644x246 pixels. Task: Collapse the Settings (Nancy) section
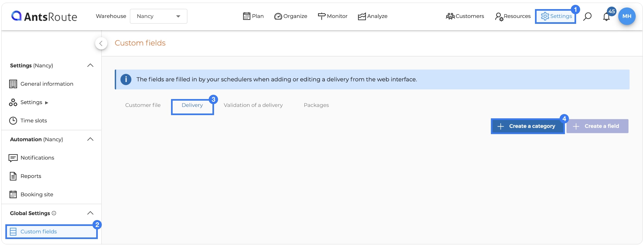tap(90, 66)
